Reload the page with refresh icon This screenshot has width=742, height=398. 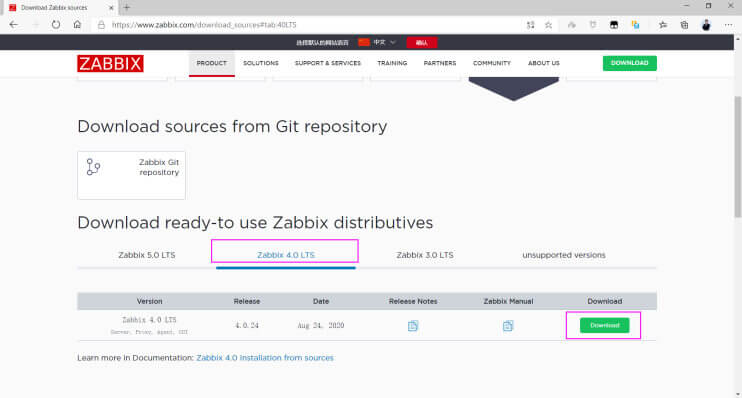pos(56,25)
